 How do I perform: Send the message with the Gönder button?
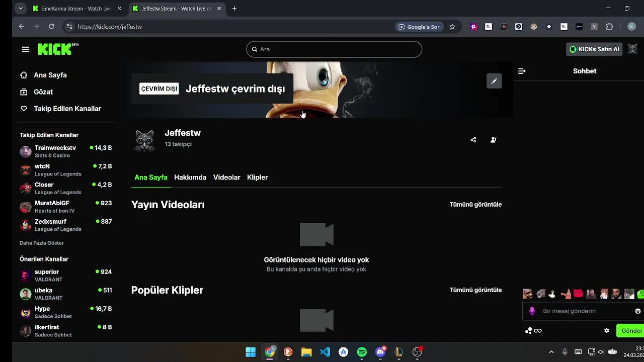631,331
